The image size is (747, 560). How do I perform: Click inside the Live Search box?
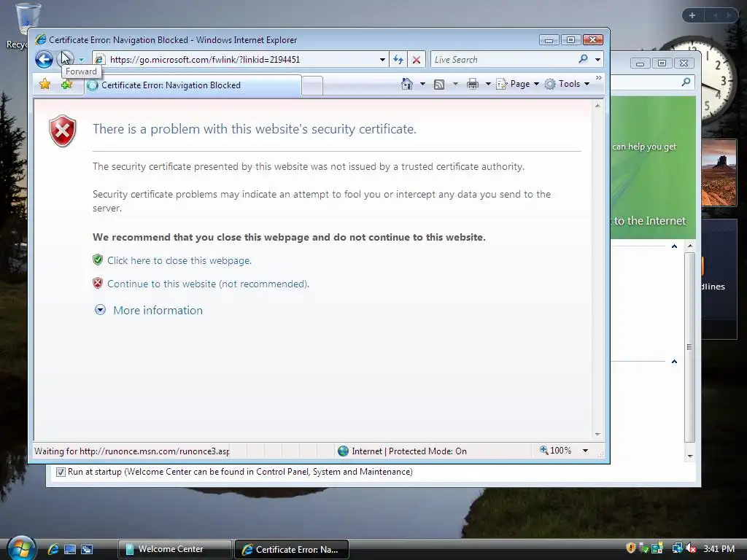point(503,60)
